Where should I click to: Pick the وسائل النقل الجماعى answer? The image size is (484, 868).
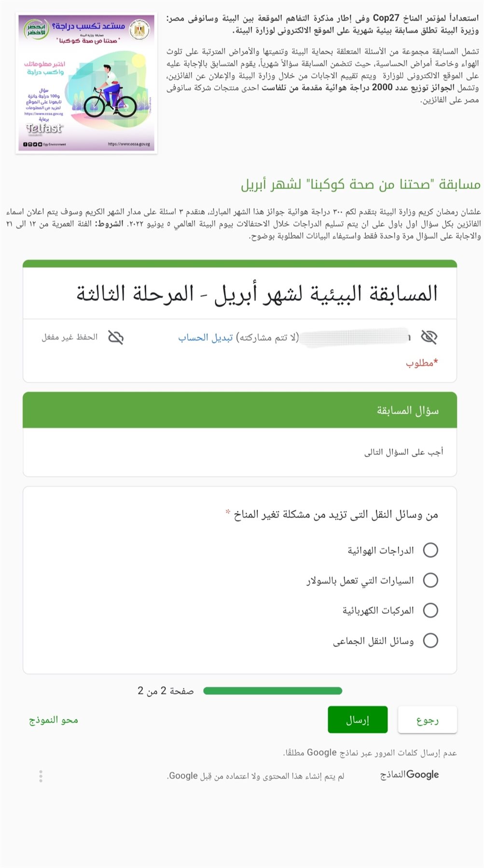pyautogui.click(x=430, y=640)
